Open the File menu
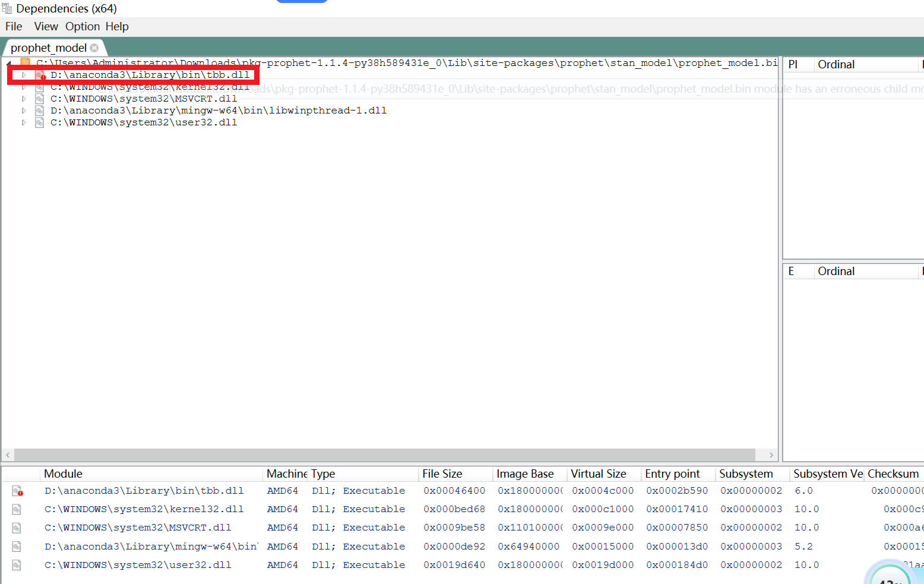Screen dimensions: 924x584 [13, 26]
